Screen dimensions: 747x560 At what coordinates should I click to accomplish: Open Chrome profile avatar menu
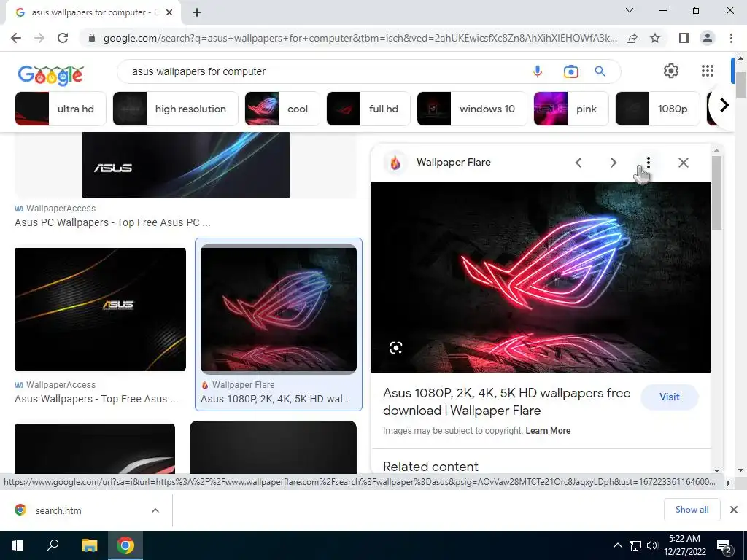[x=708, y=38]
